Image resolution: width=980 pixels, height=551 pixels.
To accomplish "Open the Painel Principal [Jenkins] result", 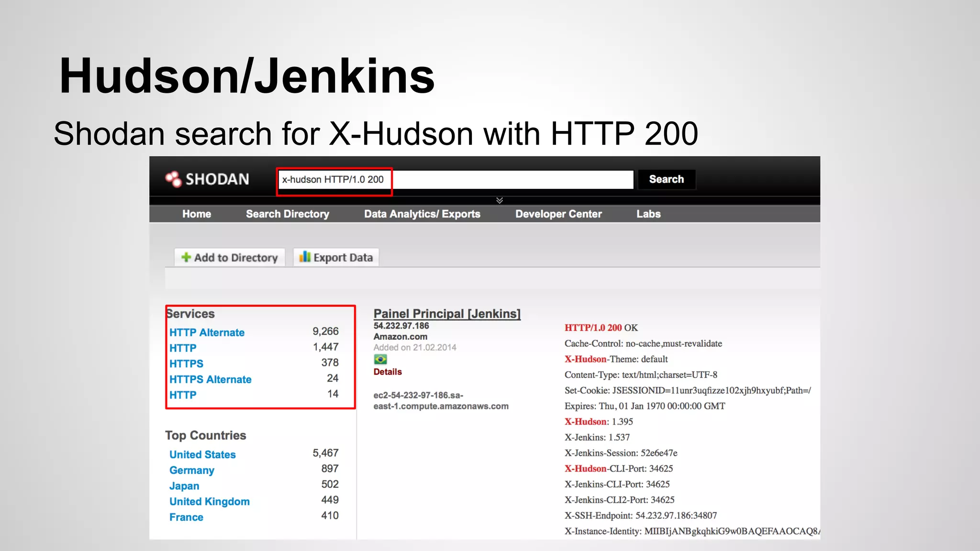I will click(447, 314).
